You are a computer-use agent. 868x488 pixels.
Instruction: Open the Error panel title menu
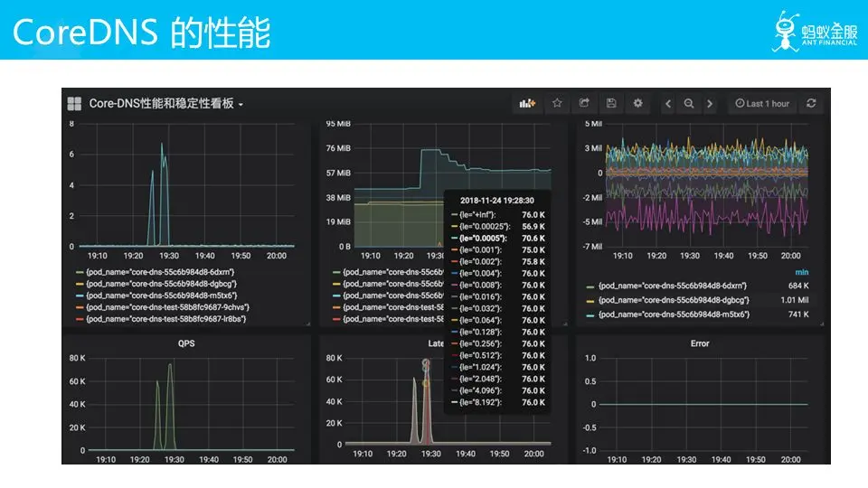pyautogui.click(x=700, y=343)
